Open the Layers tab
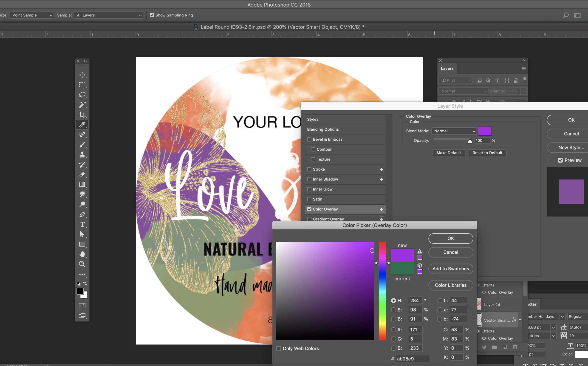Viewport: 588px width, 366px height. pyautogui.click(x=447, y=69)
